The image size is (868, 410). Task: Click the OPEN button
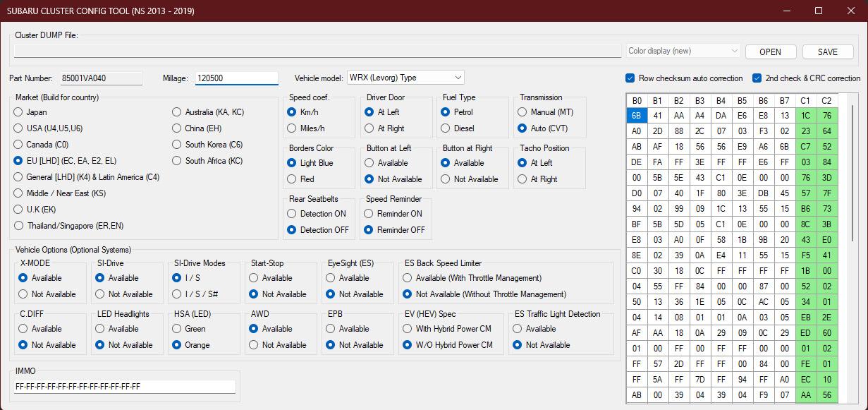pos(770,52)
